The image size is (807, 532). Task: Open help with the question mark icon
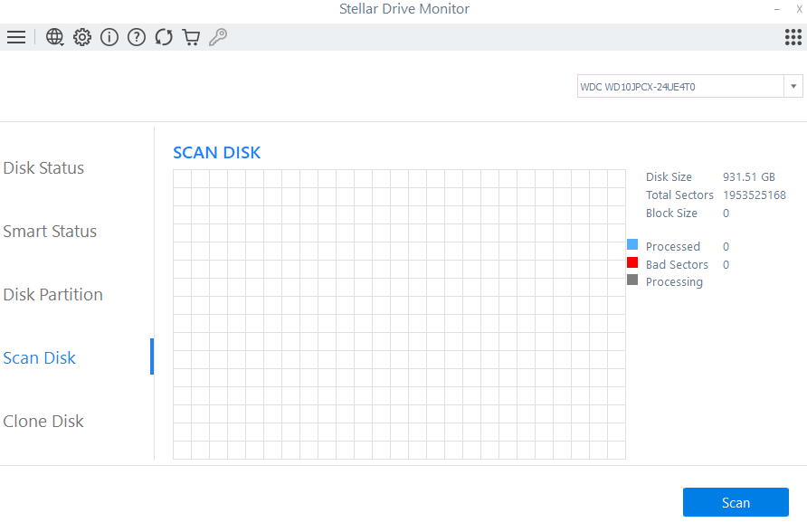click(137, 37)
